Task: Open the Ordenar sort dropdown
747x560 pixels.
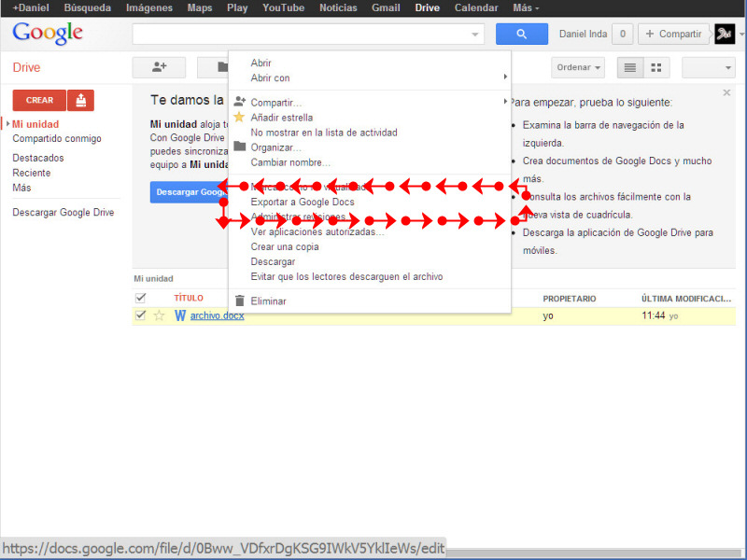Action: coord(578,68)
